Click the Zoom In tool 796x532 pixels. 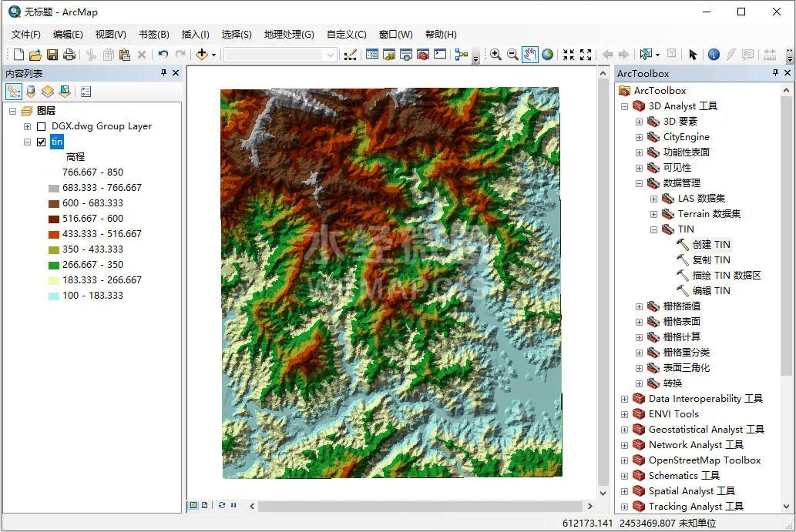[495, 54]
